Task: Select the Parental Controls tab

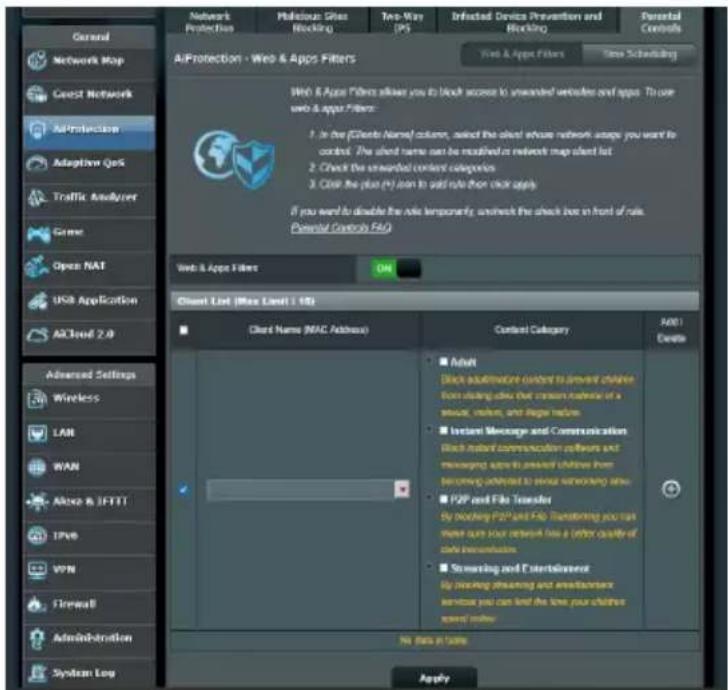Action: (660, 22)
